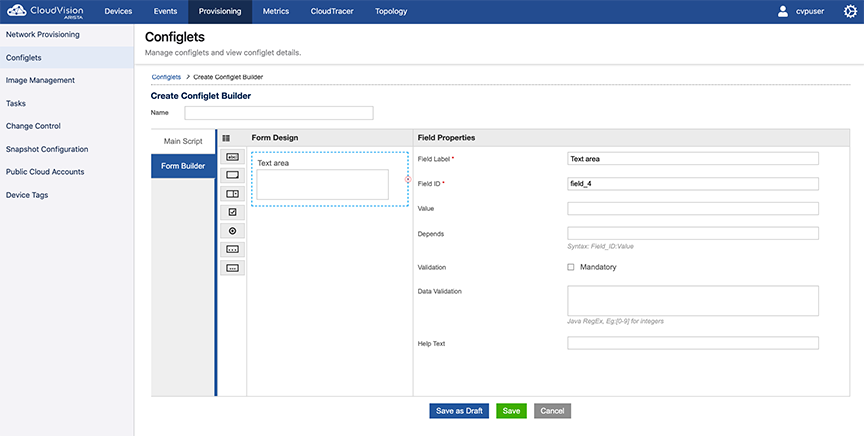Screen dimensions: 864x436
Task: Select Configlets in the sidebar
Action: (x=67, y=57)
